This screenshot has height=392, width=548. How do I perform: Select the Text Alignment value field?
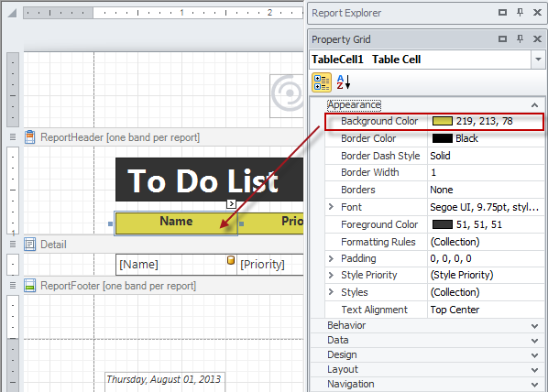[x=486, y=310]
